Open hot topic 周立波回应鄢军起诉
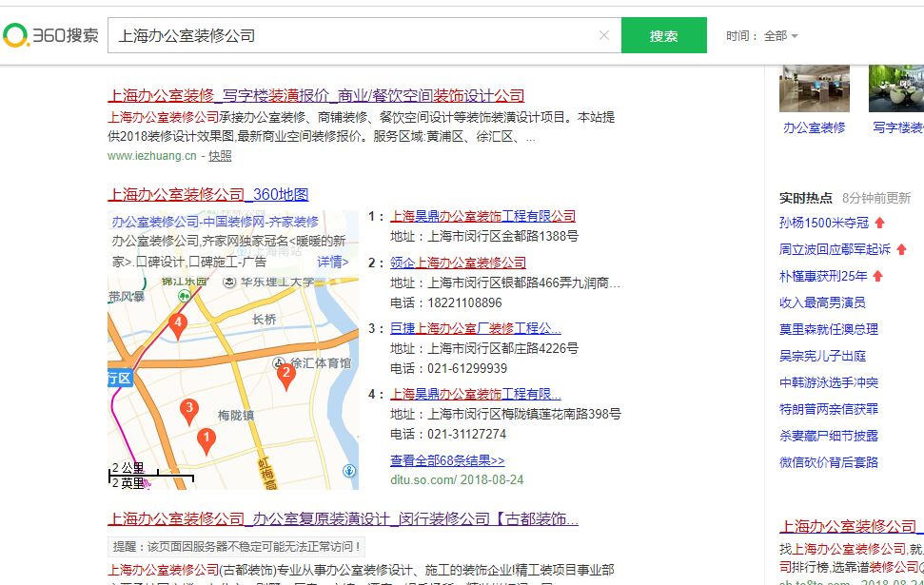The width and height of the screenshot is (924, 585). (835, 249)
